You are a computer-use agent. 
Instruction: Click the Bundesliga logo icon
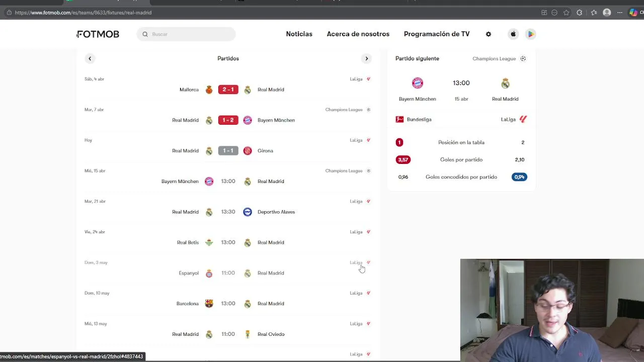tap(399, 120)
